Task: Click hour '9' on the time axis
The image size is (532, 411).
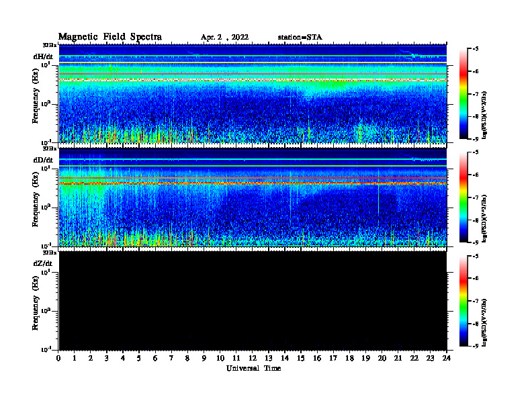Action: pyautogui.click(x=204, y=359)
